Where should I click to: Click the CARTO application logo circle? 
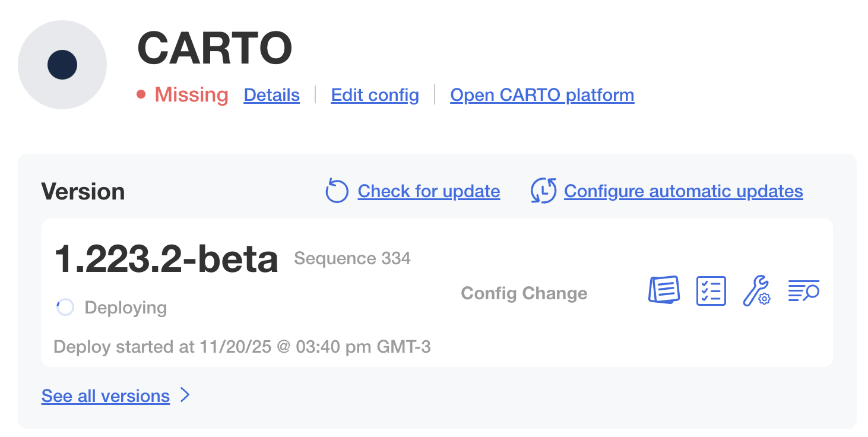[x=62, y=65]
